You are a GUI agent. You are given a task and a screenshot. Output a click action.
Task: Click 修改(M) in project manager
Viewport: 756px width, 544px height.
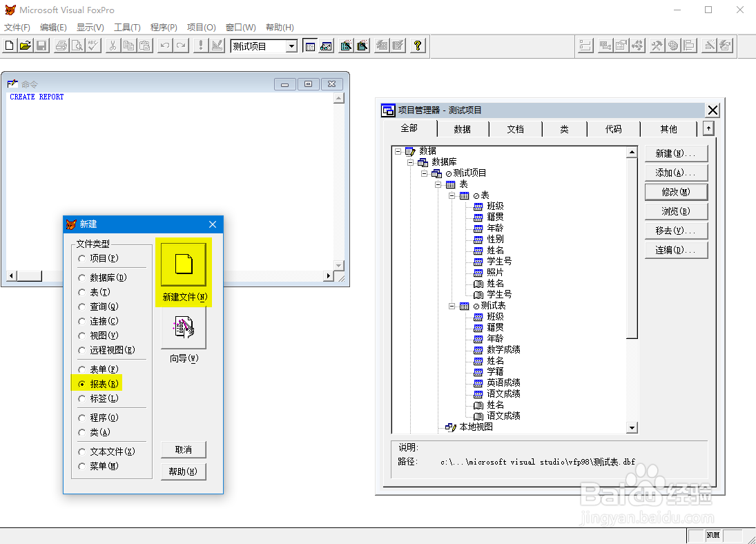[676, 192]
